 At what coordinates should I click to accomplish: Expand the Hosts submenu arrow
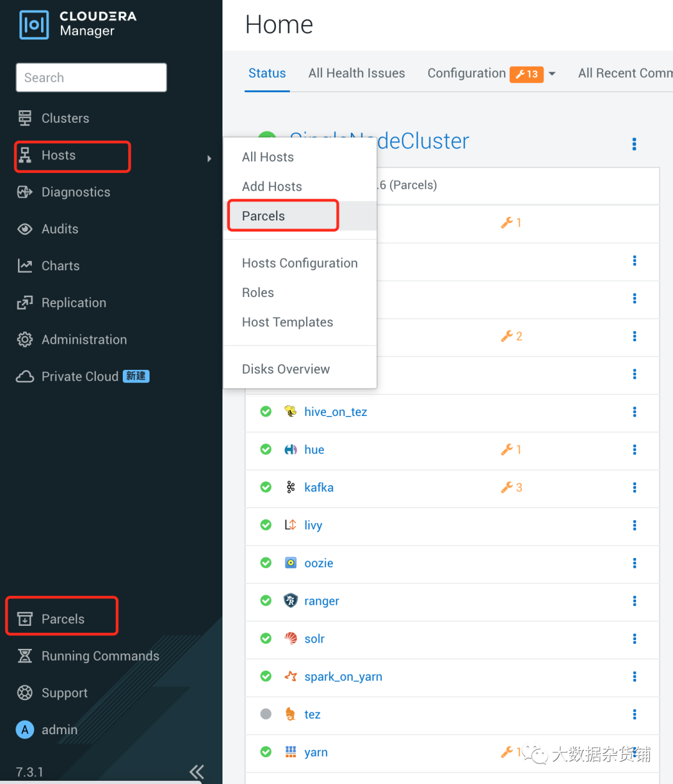tap(209, 158)
